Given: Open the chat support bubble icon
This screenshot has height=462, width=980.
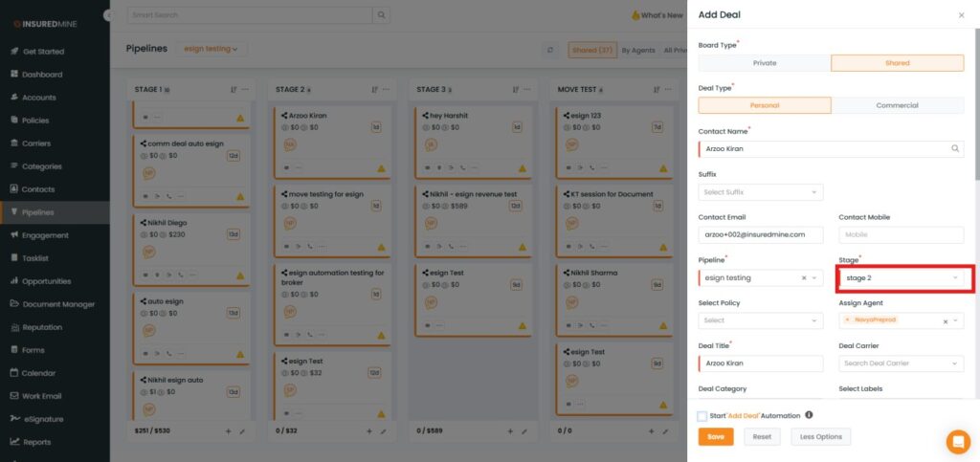Looking at the screenshot, I should [x=957, y=441].
